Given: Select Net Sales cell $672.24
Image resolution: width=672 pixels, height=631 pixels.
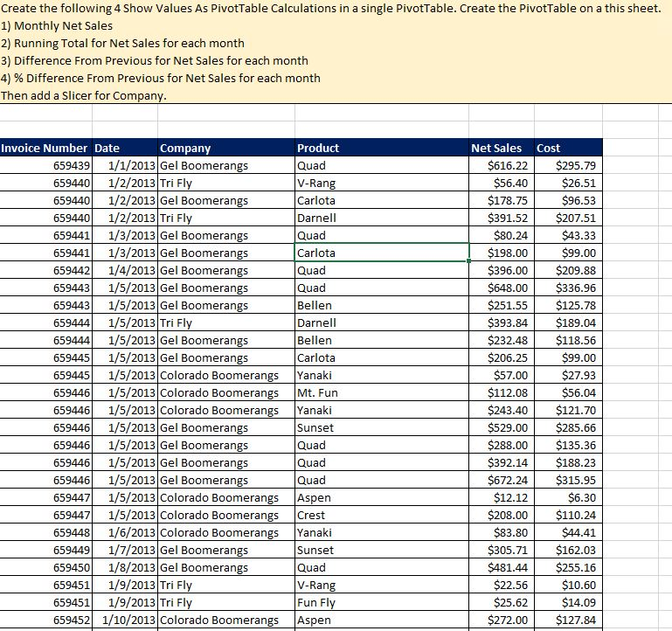Looking at the screenshot, I should pyautogui.click(x=502, y=481).
